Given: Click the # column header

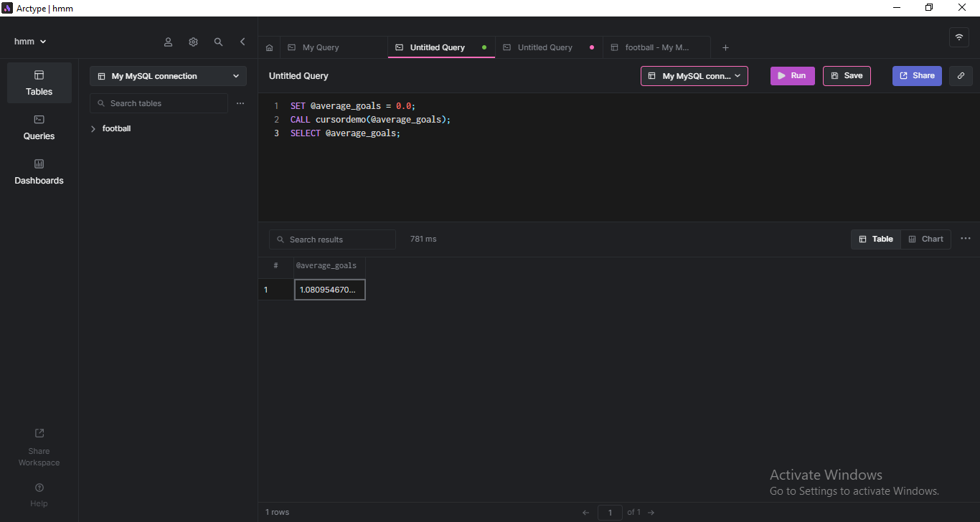Looking at the screenshot, I should 276,266.
